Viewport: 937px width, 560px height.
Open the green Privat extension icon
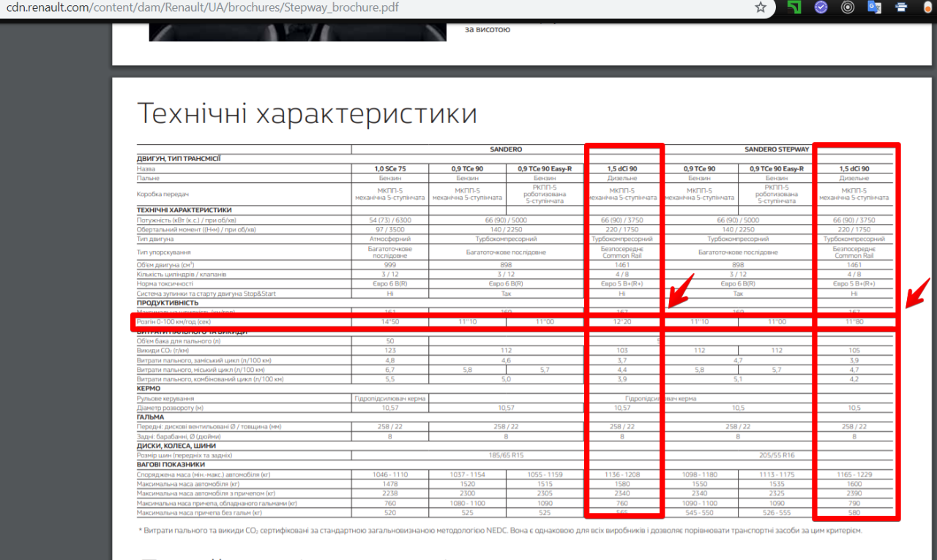pyautogui.click(x=794, y=7)
